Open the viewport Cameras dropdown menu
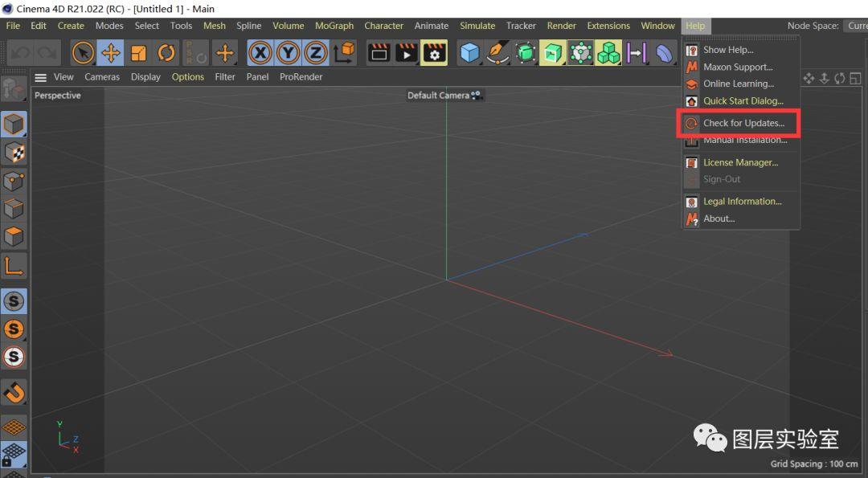 pos(102,77)
